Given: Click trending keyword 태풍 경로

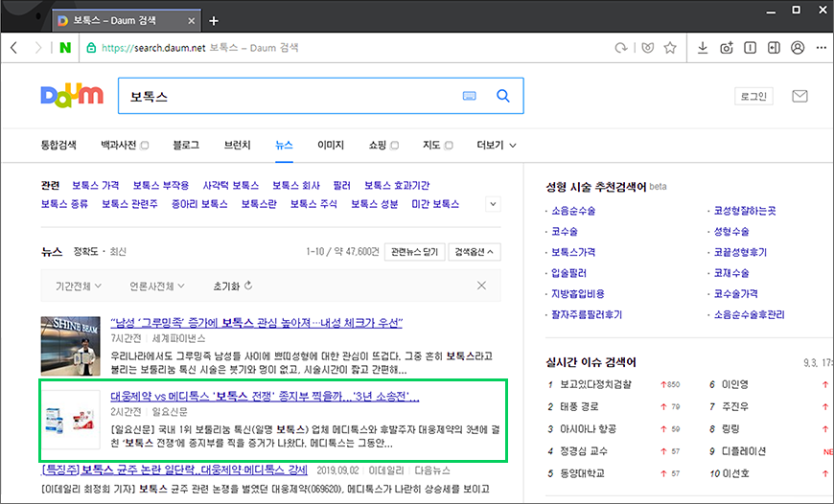Looking at the screenshot, I should click(579, 406).
